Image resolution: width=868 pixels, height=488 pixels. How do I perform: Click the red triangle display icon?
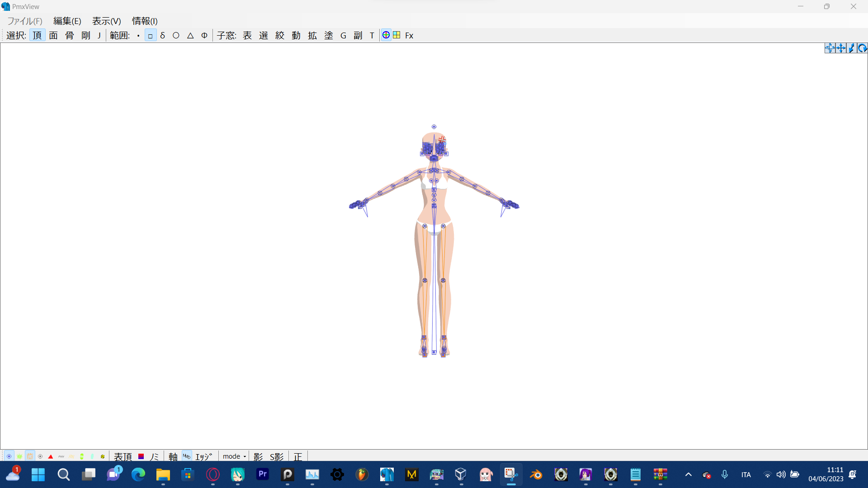[51, 456]
